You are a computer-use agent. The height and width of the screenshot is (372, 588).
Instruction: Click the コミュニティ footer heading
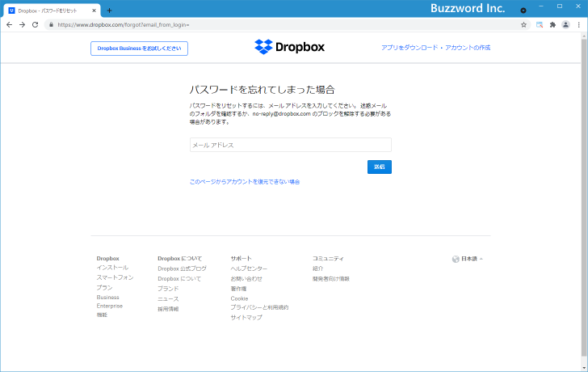click(x=328, y=259)
